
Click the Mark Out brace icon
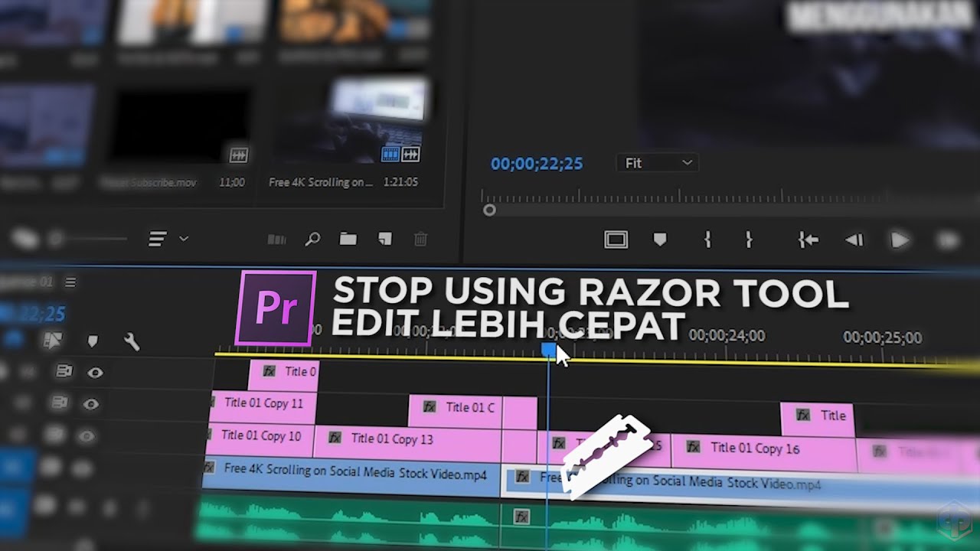point(749,240)
